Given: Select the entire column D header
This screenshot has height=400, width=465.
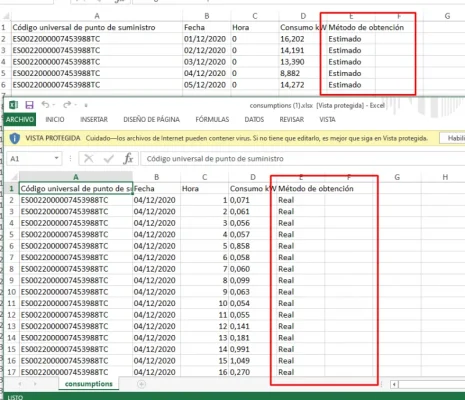Looking at the screenshot, I should 253,177.
